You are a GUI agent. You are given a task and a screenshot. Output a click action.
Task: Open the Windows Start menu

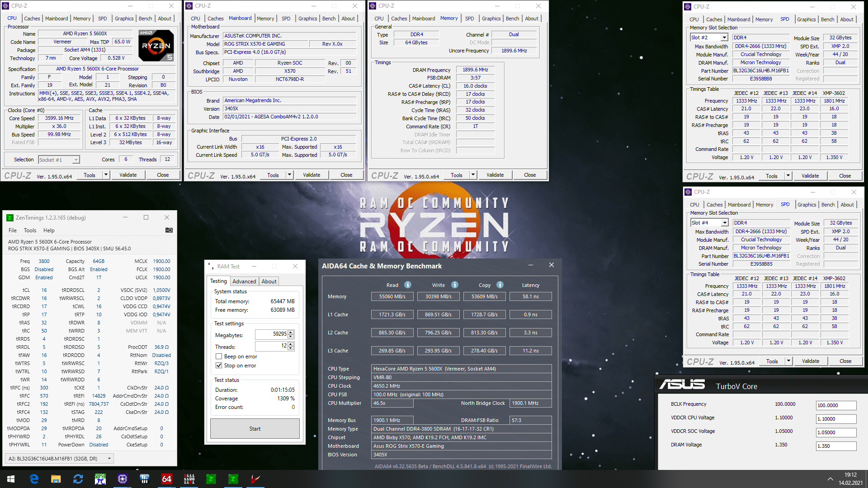pos(11,479)
